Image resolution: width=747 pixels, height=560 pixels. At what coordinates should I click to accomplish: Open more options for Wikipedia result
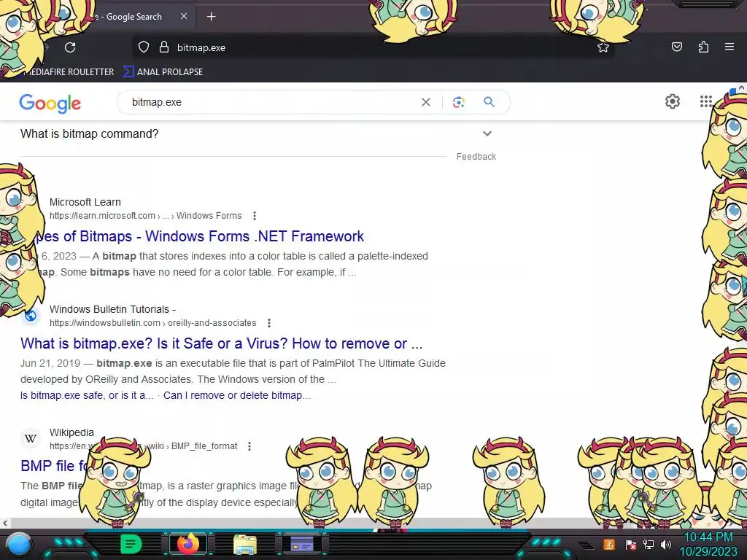249,446
